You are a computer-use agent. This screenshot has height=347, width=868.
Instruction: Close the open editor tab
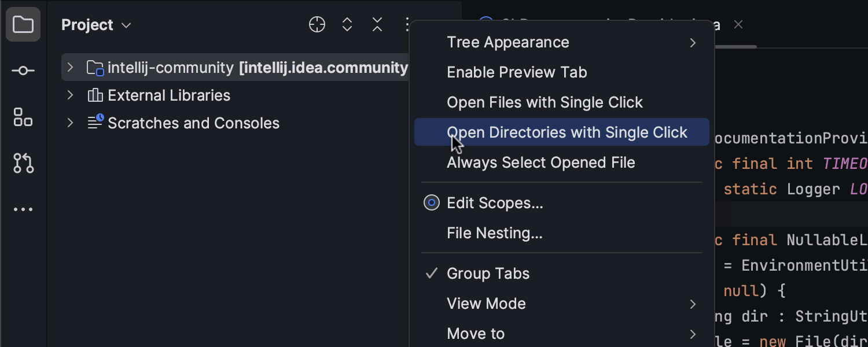point(738,25)
